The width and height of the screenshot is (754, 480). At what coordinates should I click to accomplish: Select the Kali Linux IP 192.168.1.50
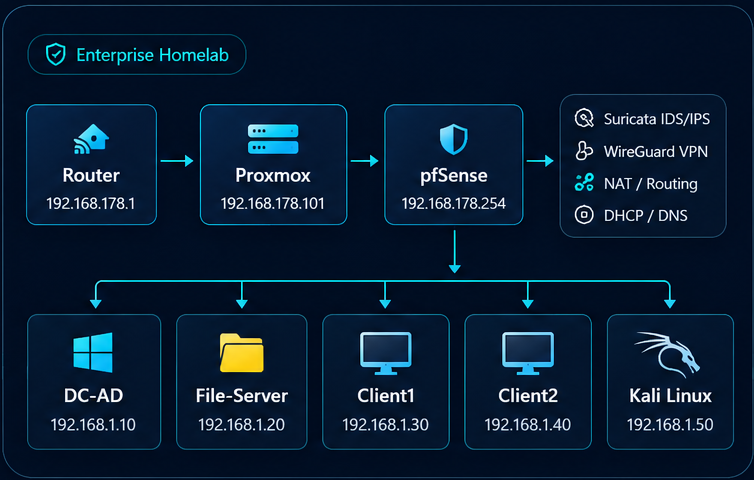click(670, 425)
